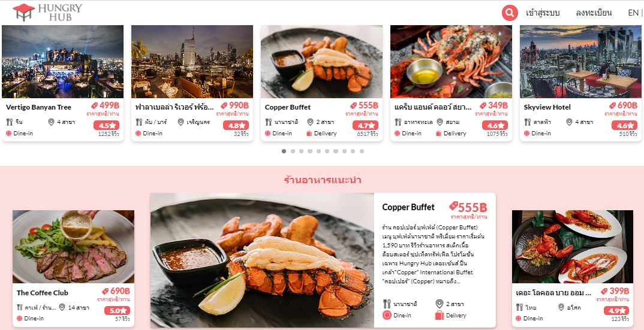Open the Hungry Hub logo home link

(47, 13)
